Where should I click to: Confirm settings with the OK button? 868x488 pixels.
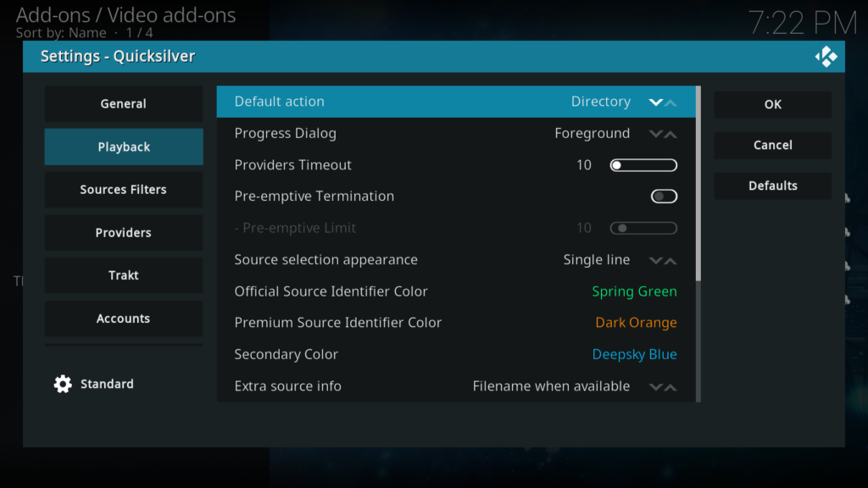[x=772, y=103]
